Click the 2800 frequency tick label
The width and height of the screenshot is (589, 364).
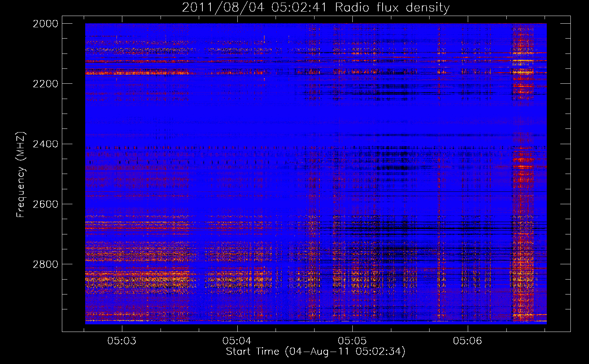[46, 264]
